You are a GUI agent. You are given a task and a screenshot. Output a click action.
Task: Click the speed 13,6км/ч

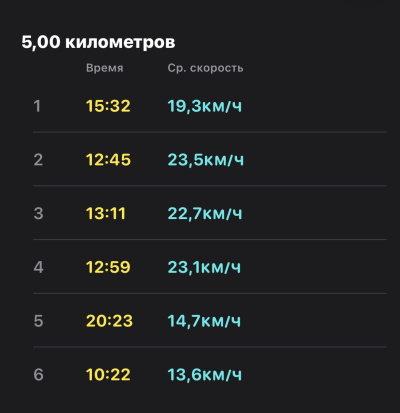tap(205, 375)
